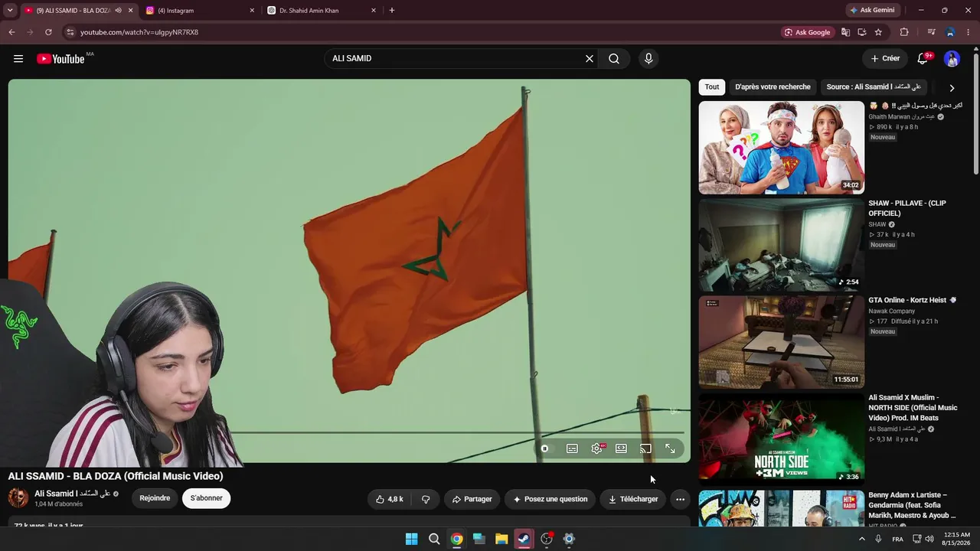Screen dimensions: 980x551
Task: Click the Ask Gemini button
Action: point(872,11)
